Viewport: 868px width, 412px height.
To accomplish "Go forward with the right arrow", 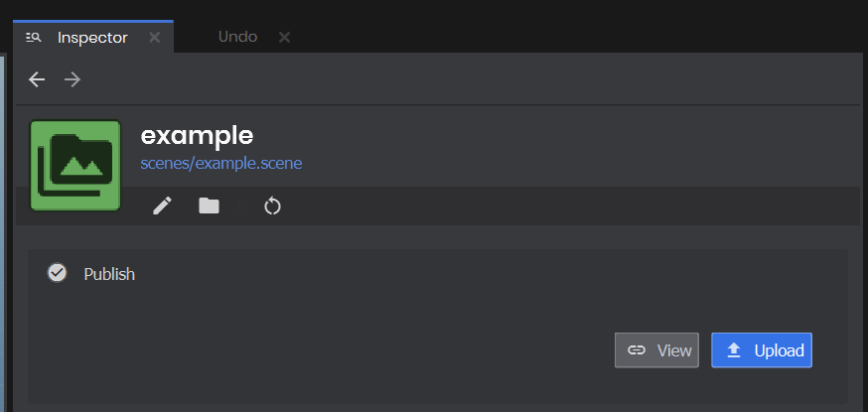I will tap(72, 79).
